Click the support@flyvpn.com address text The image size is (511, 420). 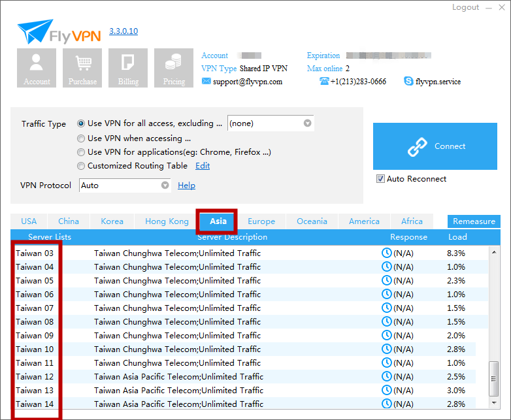[x=248, y=82]
